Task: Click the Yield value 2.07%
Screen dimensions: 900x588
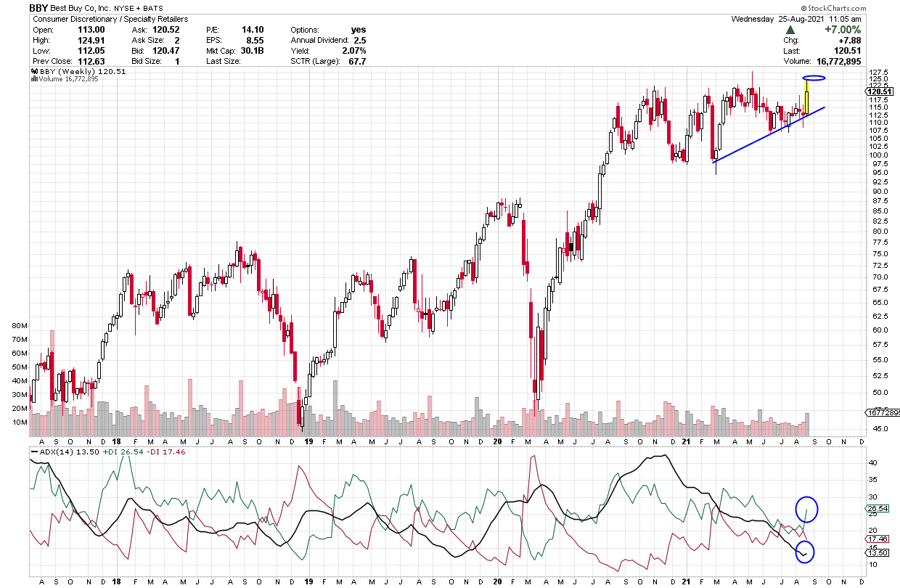Action: [353, 52]
